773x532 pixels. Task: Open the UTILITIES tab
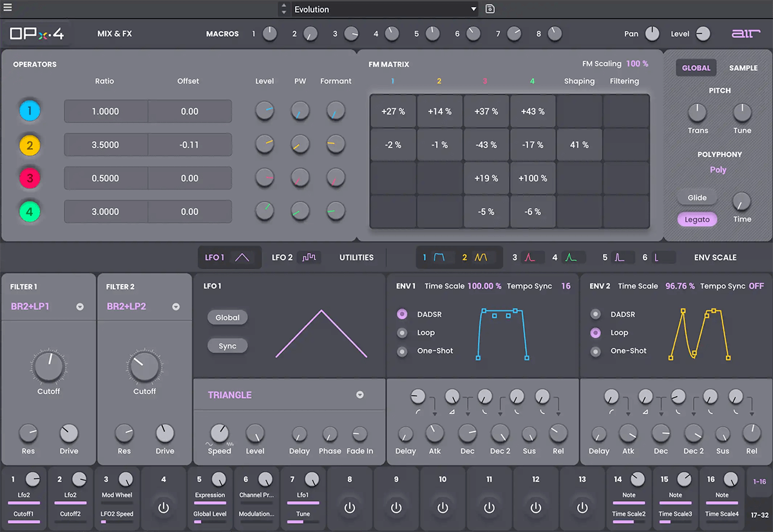(356, 258)
